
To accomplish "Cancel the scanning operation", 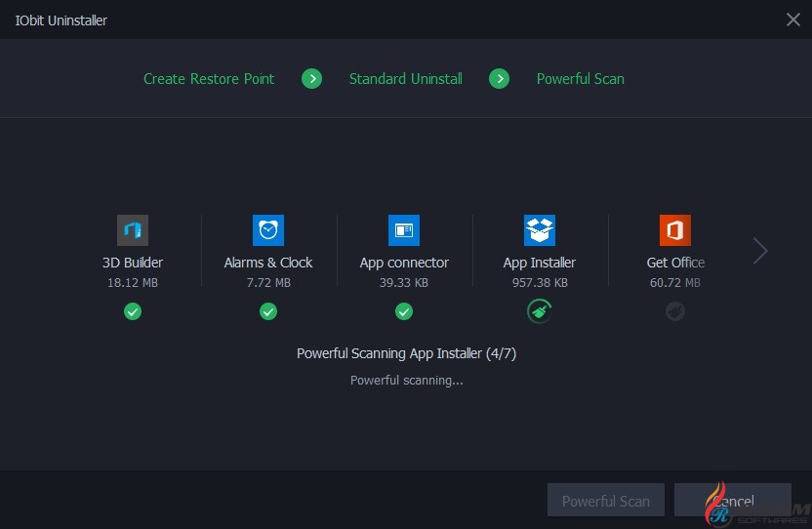I will coord(732,501).
